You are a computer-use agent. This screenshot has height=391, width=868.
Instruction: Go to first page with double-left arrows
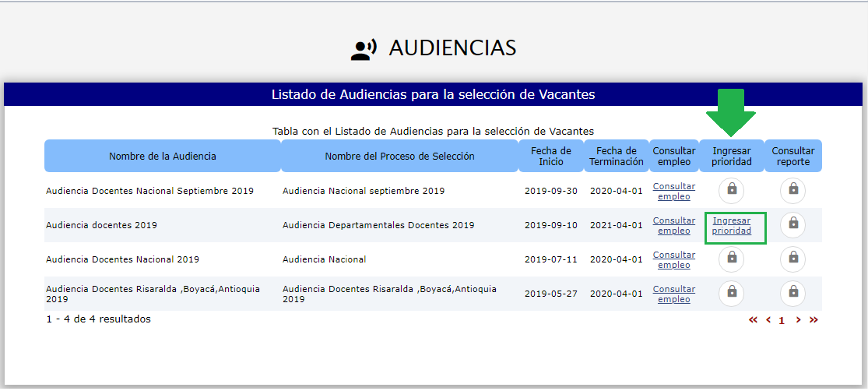(x=753, y=320)
